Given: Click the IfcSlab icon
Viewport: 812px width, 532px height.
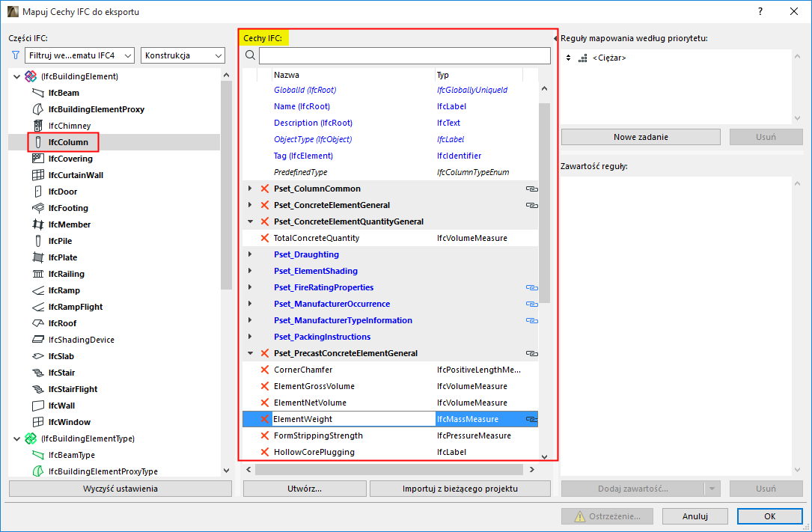Looking at the screenshot, I should point(38,356).
